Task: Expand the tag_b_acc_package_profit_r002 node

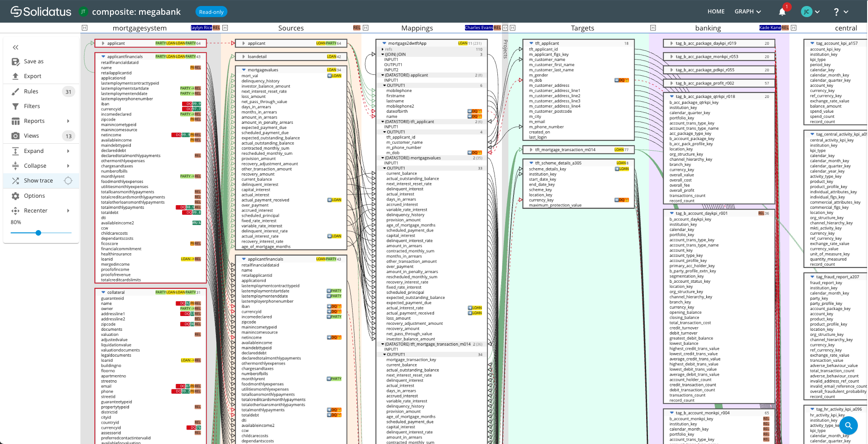Action: pyautogui.click(x=671, y=84)
